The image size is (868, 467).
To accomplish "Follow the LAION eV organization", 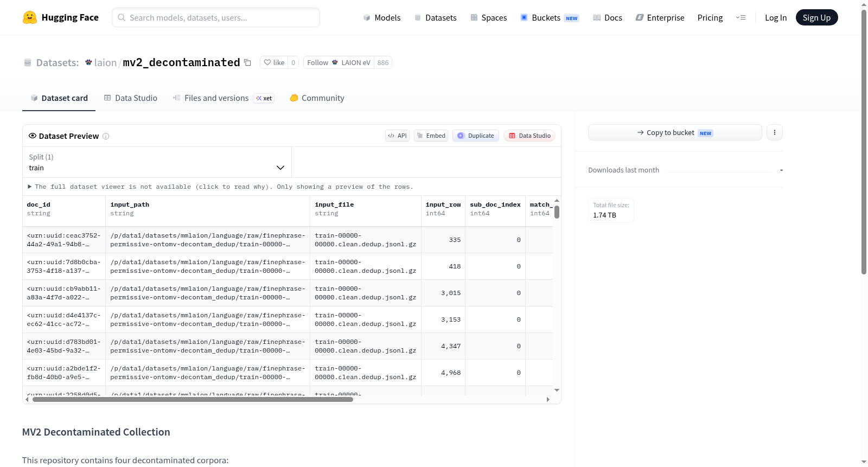I will [339, 62].
